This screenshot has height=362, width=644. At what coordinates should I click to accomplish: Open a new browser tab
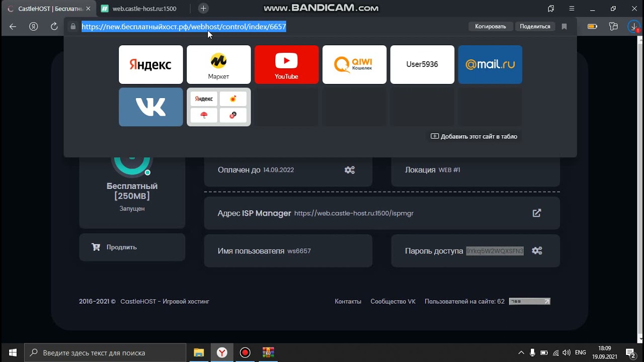point(203,9)
